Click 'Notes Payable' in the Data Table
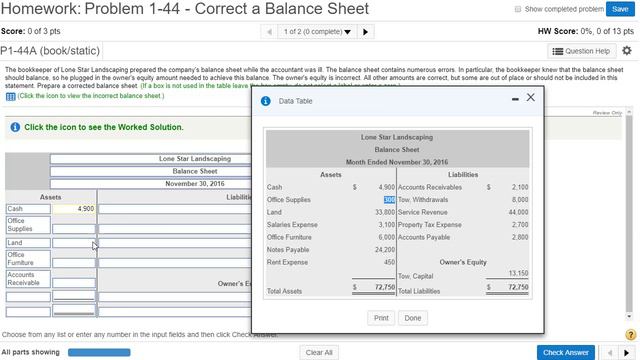Viewport: 640px width, 360px height. pos(288,250)
